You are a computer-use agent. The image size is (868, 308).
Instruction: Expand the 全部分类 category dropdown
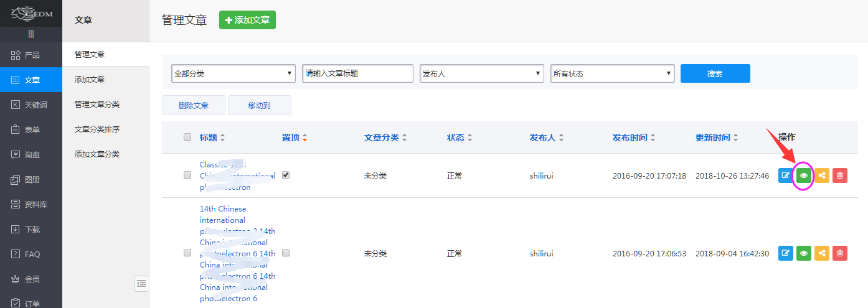(x=234, y=73)
